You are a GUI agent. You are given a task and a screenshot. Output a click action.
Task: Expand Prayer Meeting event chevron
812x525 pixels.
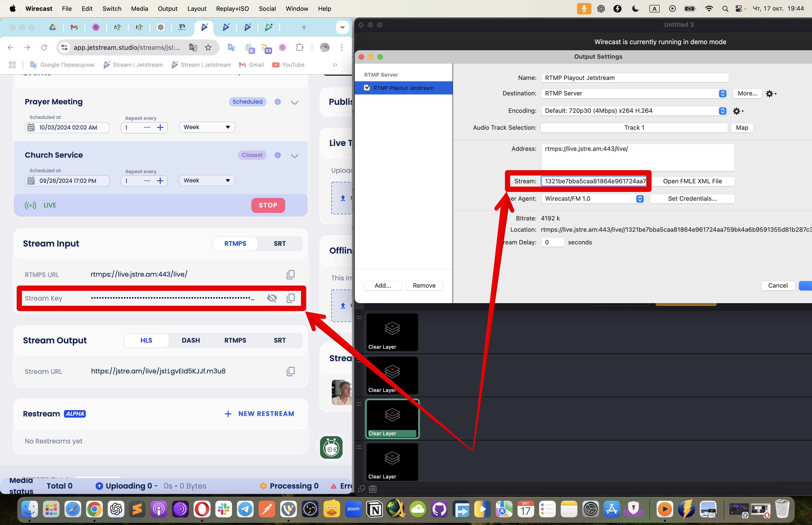(294, 103)
